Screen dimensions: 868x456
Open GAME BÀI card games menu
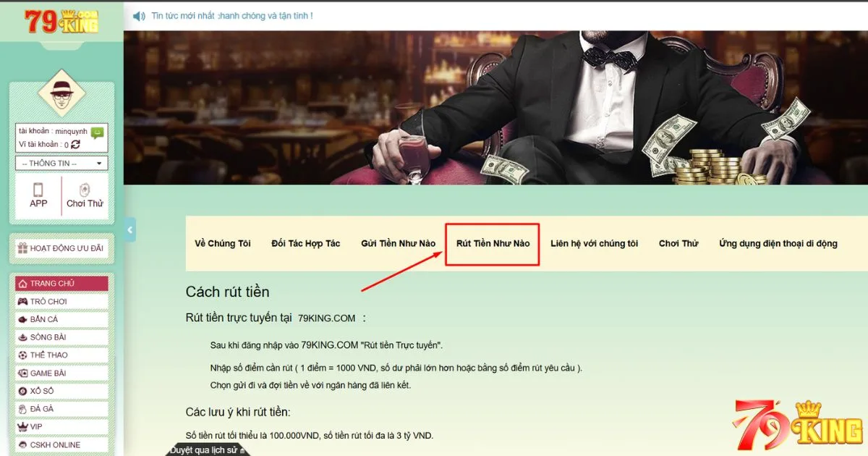click(61, 373)
